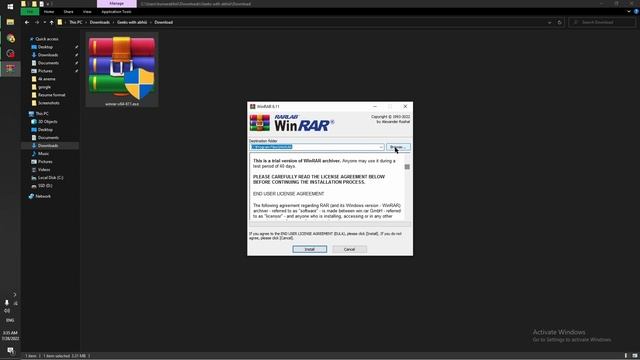Image resolution: width=640 pixels, height=360 pixels.
Task: Click the Download breadcrumb segment
Action: tap(164, 22)
